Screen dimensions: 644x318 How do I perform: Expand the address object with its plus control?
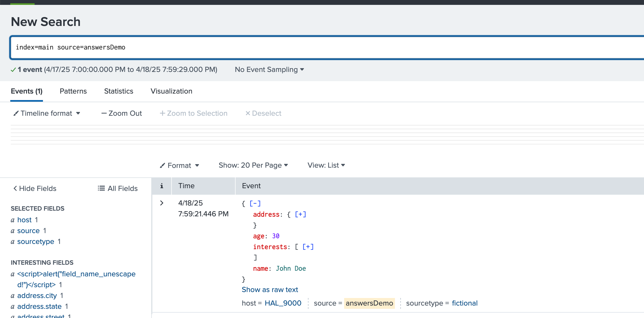pyautogui.click(x=300, y=214)
